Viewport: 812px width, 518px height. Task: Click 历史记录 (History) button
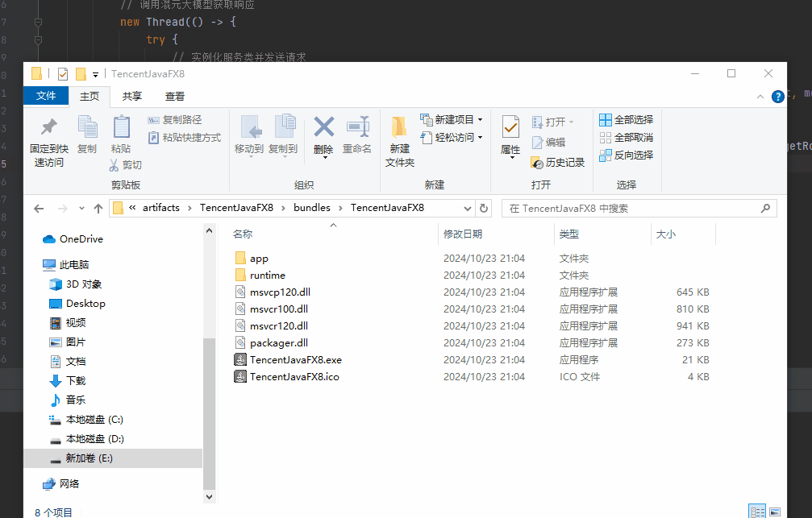click(558, 163)
